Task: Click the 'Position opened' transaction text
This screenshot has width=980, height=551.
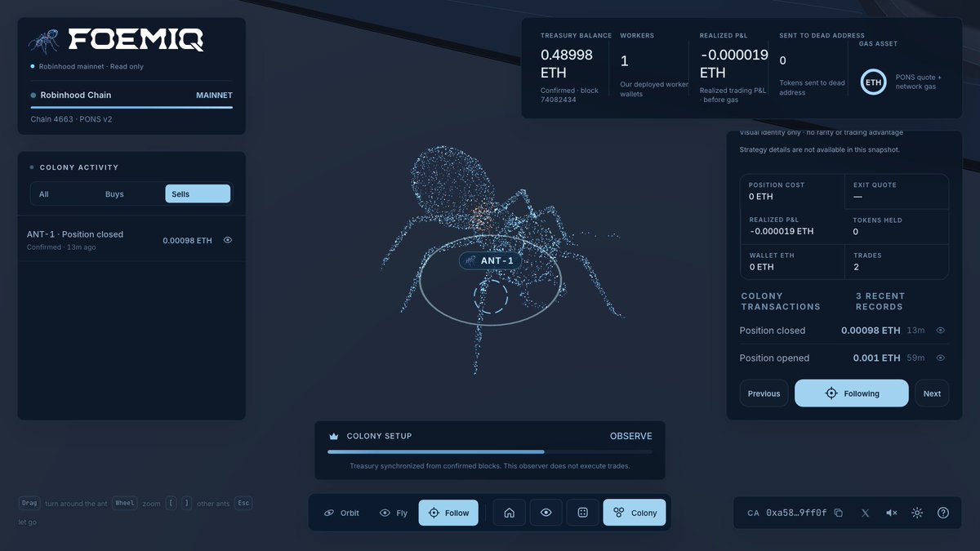Action: point(774,358)
